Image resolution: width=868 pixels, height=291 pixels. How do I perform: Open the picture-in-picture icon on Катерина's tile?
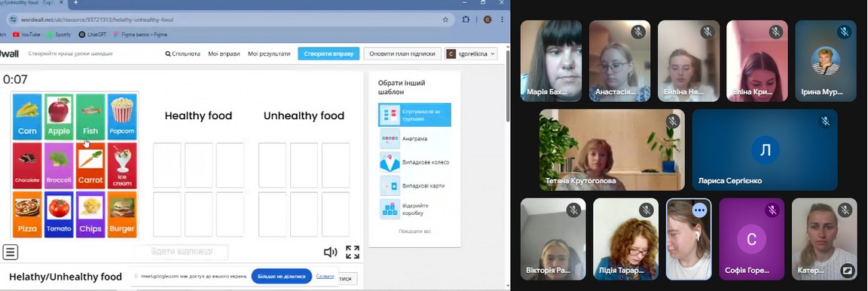pyautogui.click(x=847, y=271)
